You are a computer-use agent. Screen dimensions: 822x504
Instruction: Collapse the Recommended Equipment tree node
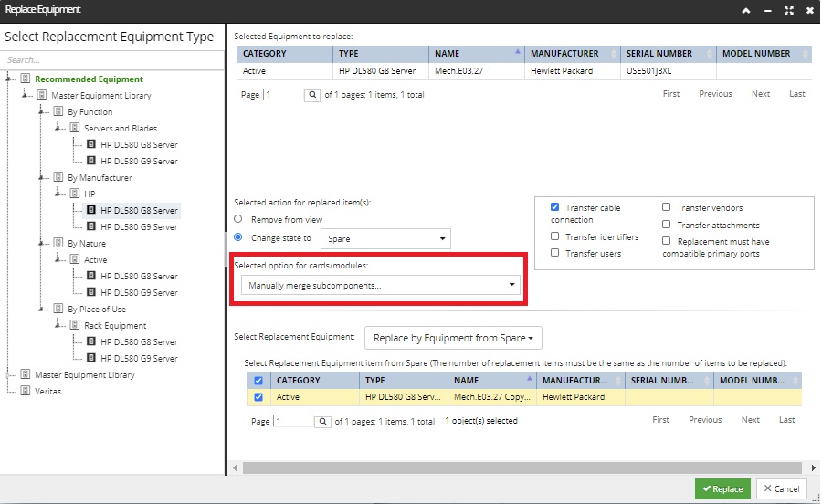coord(8,79)
